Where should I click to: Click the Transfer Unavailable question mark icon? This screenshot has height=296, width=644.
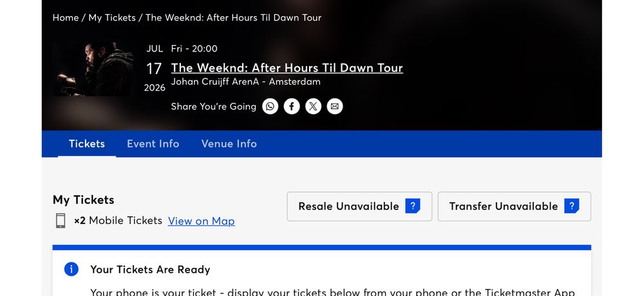point(571,206)
